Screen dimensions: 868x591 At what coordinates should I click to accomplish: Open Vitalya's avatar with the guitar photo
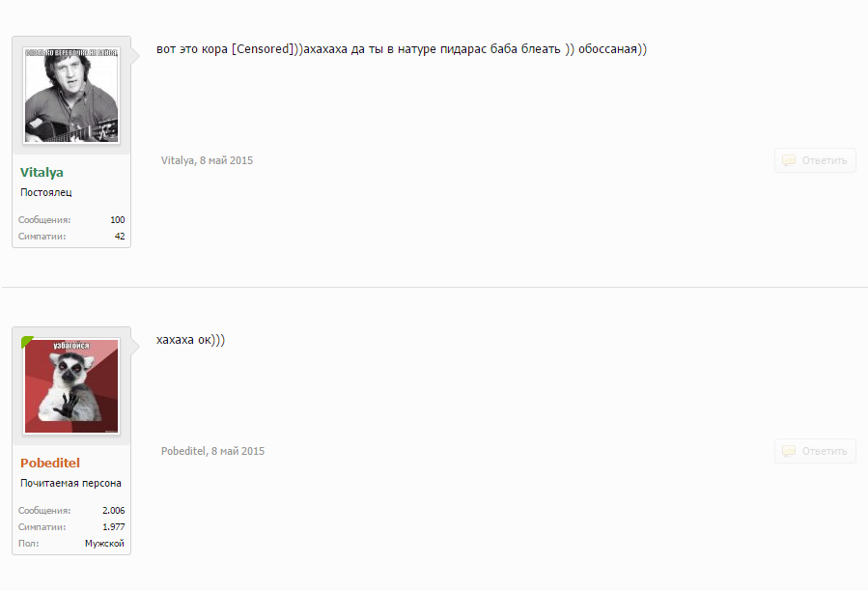pos(71,95)
